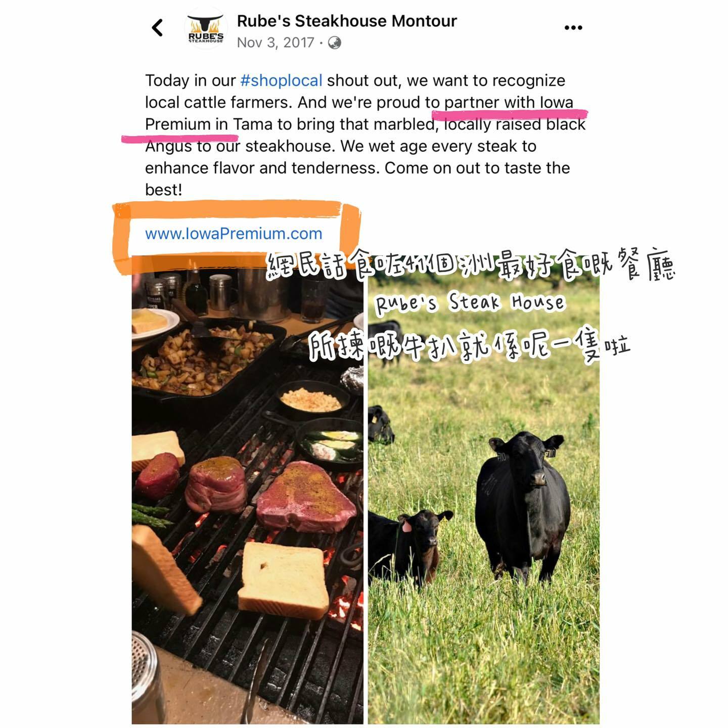728x728 pixels.
Task: Click the globe public audience icon
Action: (334, 42)
